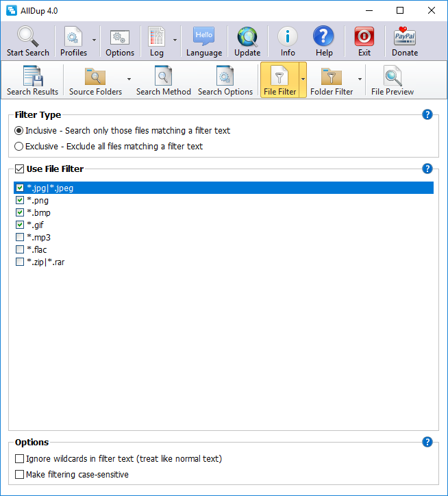Screen dimensions: 448x496
Task: Click the red Exit power icon
Action: click(x=364, y=36)
